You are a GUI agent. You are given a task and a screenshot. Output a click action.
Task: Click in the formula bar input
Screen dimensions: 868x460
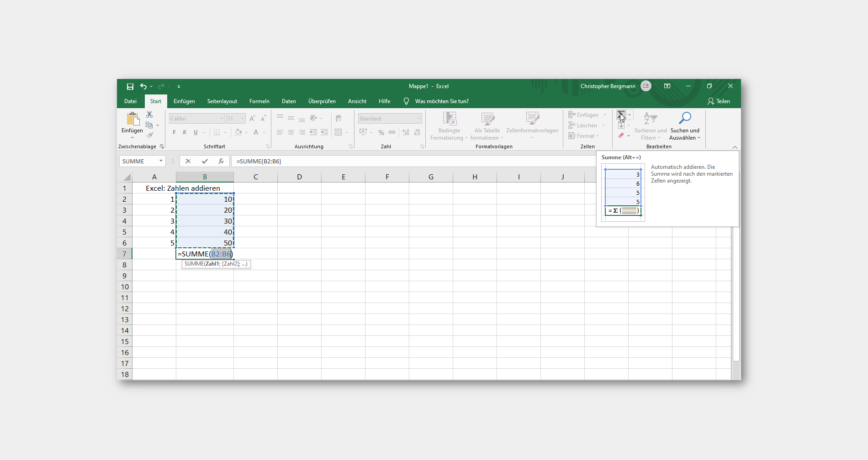coord(413,161)
